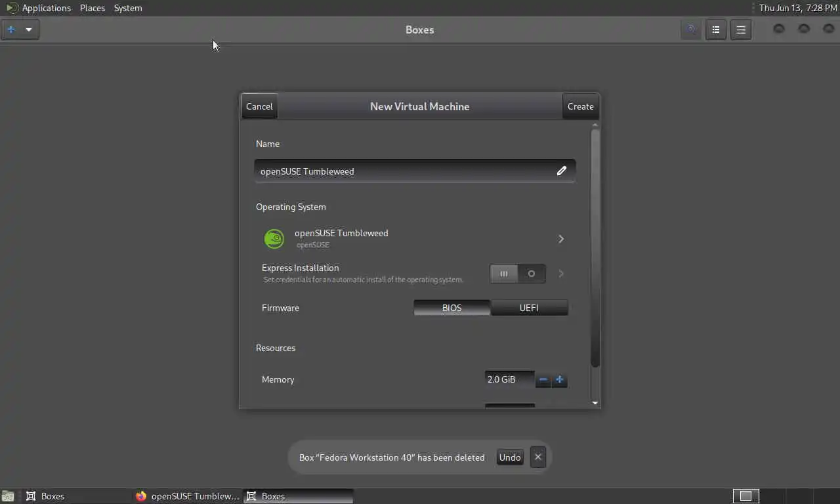
Task: Open the Operating System chooser chevron
Action: click(561, 239)
